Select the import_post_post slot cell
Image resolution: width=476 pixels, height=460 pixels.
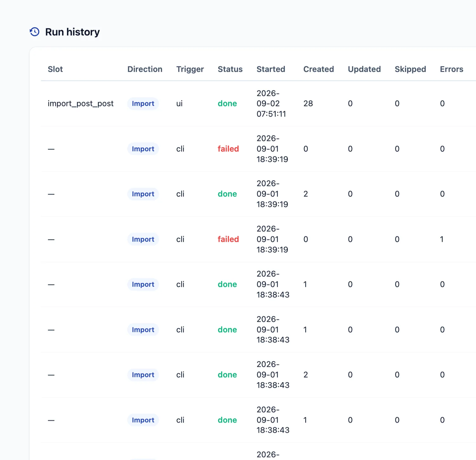coord(81,104)
